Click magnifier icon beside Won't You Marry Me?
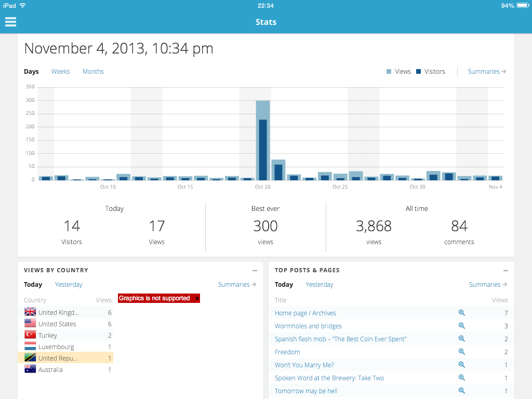This screenshot has width=532, height=399. coord(461,365)
